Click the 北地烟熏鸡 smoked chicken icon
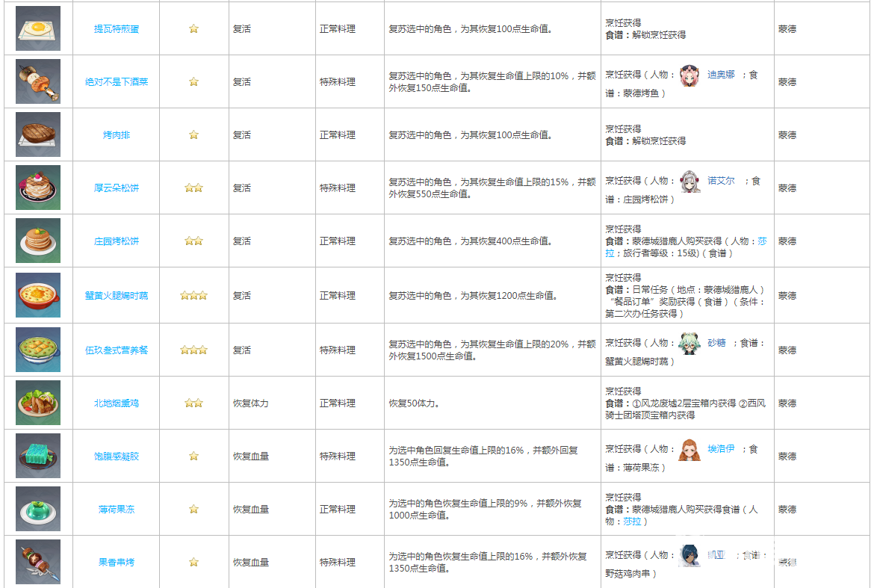 [x=37, y=403]
